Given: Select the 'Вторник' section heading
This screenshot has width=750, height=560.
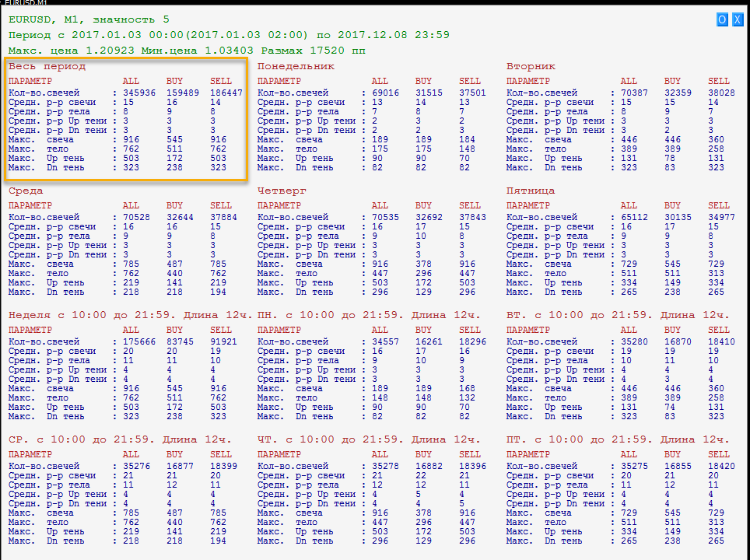Looking at the screenshot, I should click(x=531, y=66).
